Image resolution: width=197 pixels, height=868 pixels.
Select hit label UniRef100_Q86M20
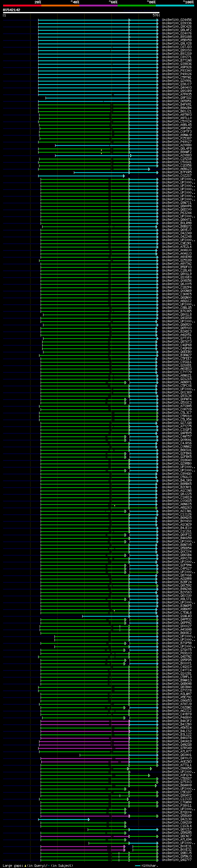click(x=177, y=325)
